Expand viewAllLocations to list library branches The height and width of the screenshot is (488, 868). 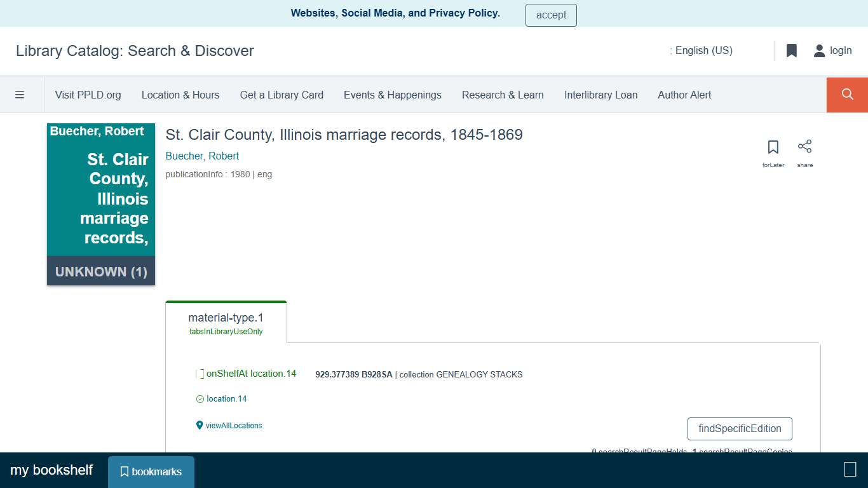pos(234,425)
